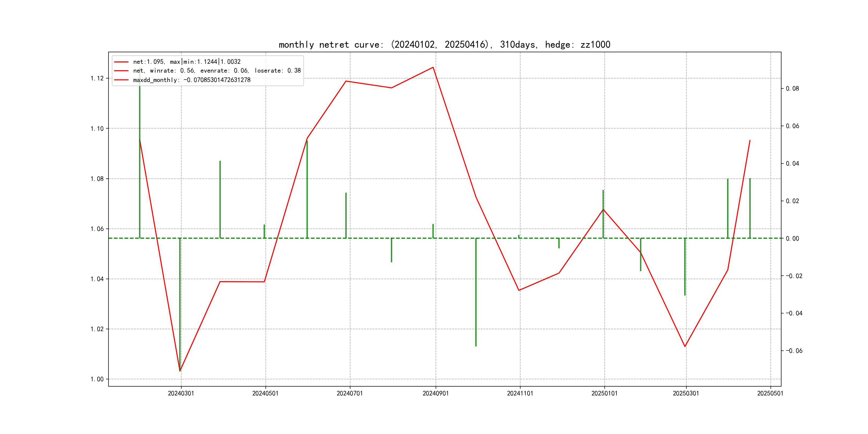Click the red curve's peak near 20240901
This screenshot has width=868, height=434.
tap(433, 68)
